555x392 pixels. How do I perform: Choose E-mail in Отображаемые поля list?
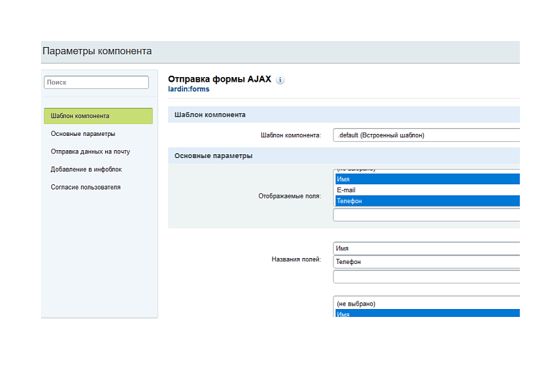coord(426,190)
